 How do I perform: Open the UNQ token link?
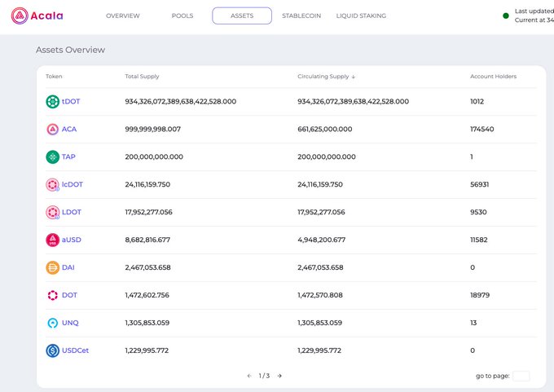pyautogui.click(x=70, y=323)
